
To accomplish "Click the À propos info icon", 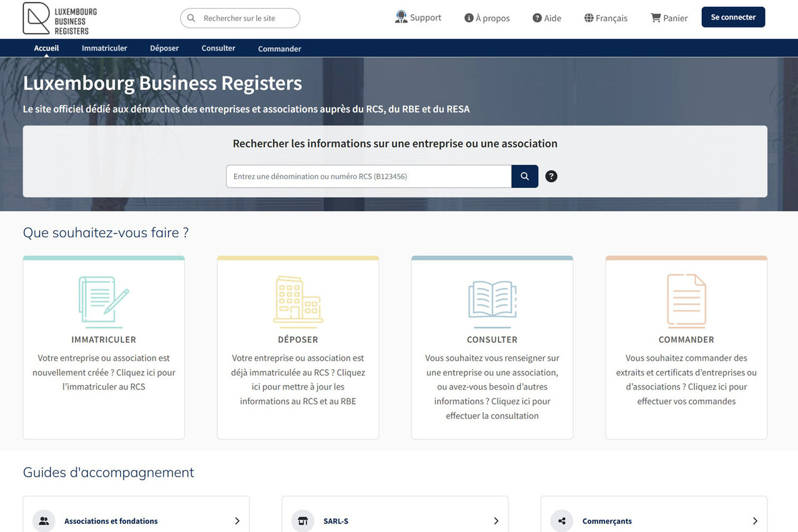I will (468, 17).
